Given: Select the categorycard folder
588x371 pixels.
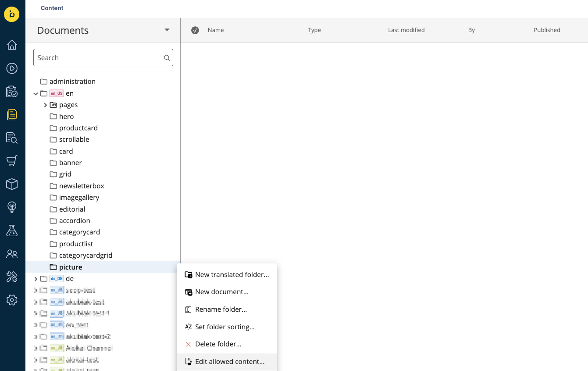Looking at the screenshot, I should (79, 232).
